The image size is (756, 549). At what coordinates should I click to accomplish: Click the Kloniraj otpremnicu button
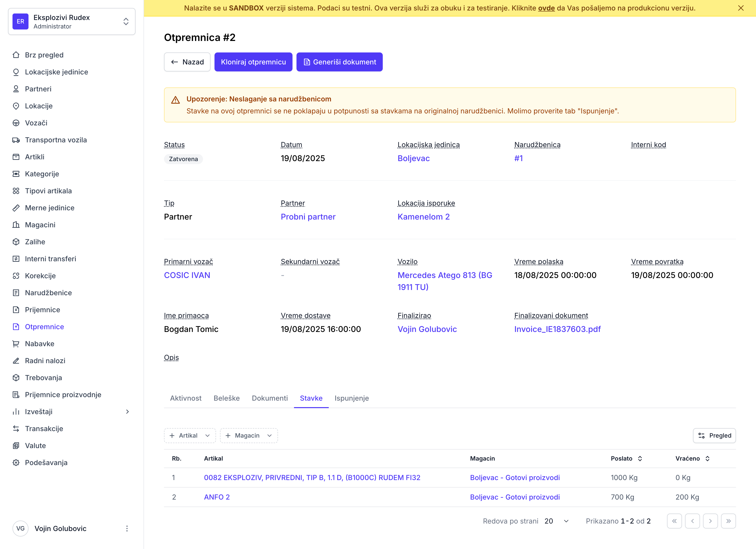point(253,62)
